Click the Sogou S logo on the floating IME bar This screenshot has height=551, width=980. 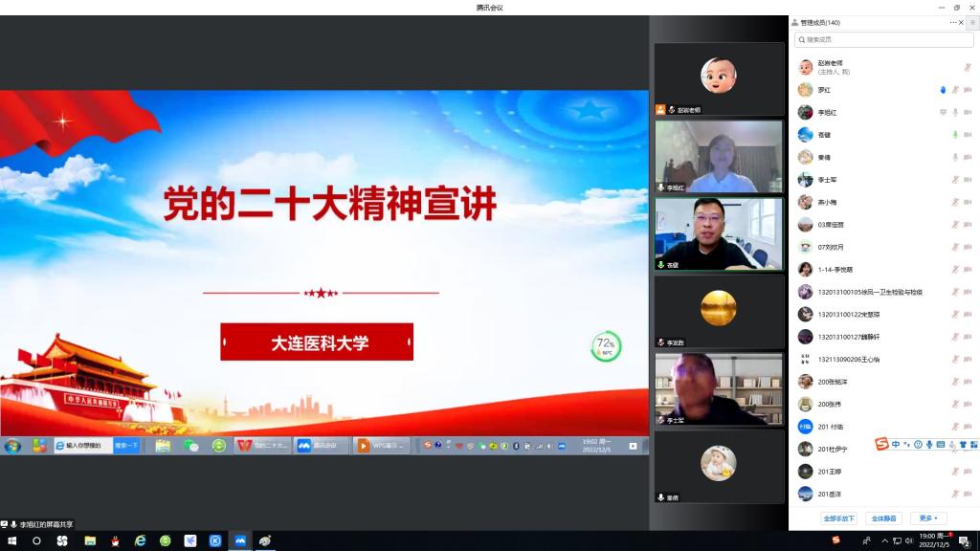pyautogui.click(x=881, y=444)
